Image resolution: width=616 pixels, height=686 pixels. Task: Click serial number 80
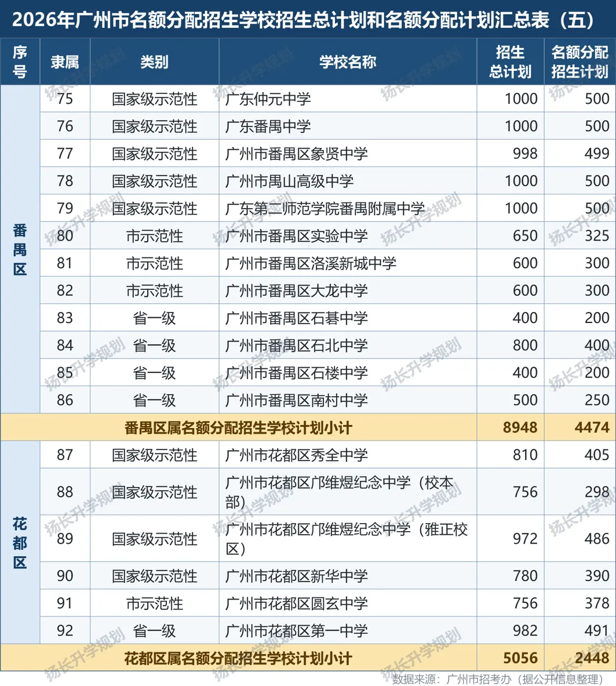(x=65, y=236)
